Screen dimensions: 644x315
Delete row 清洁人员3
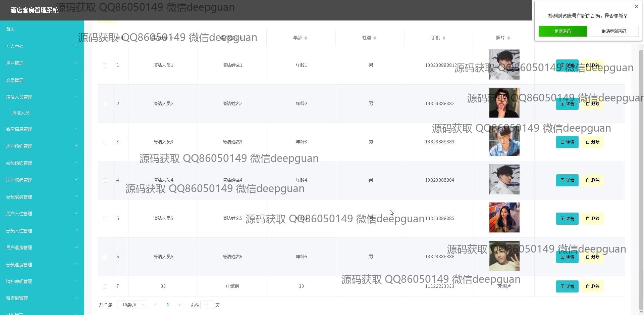click(592, 142)
